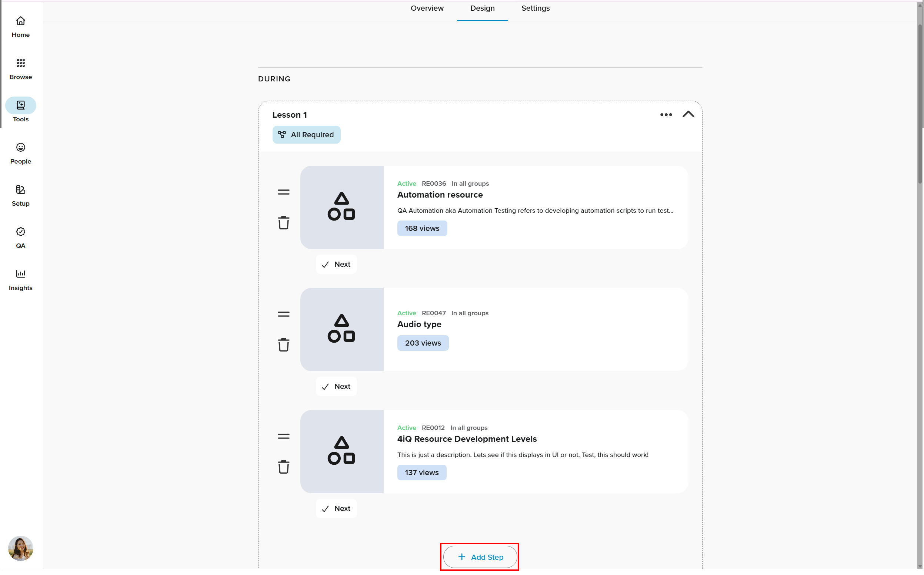Collapse the Lesson 1 section
This screenshot has width=924, height=575.
(x=688, y=114)
